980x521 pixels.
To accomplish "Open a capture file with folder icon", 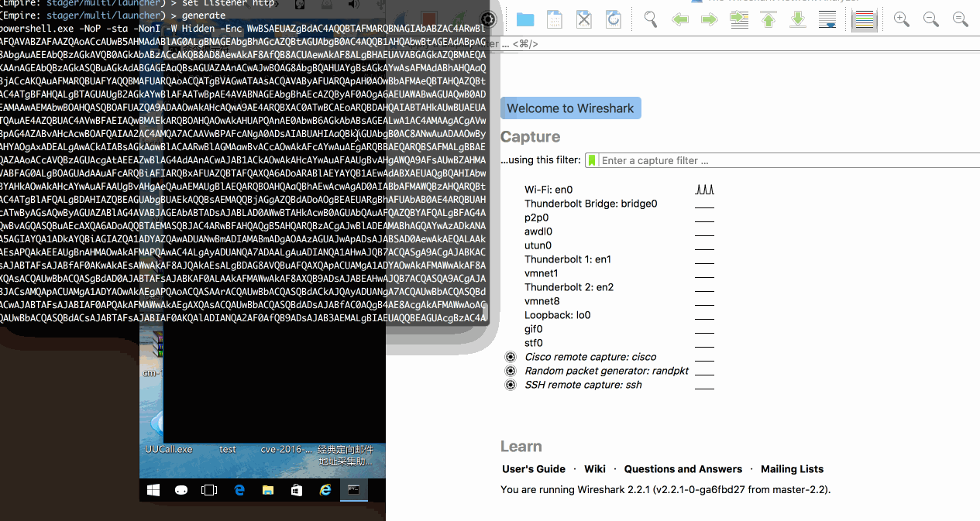I will 525,19.
